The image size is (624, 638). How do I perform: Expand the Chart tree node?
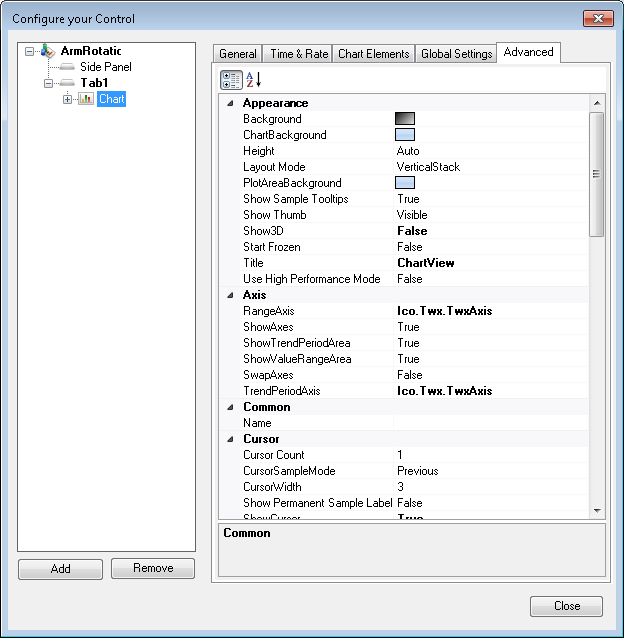tap(68, 99)
